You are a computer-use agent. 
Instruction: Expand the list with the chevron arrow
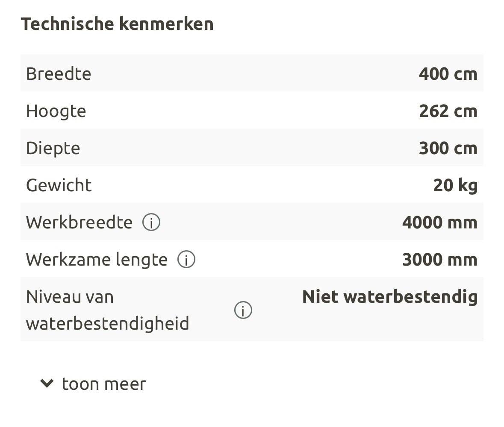pyautogui.click(x=47, y=383)
